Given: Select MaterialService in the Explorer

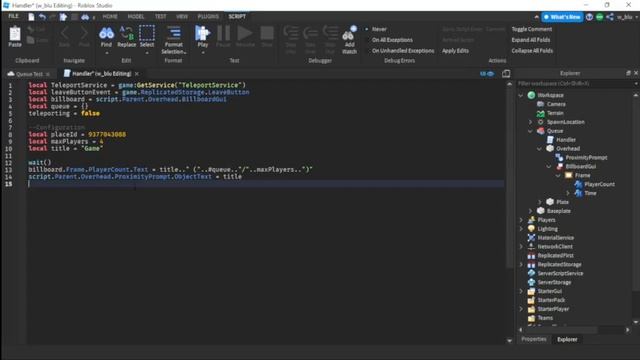Looking at the screenshot, I should [556, 238].
